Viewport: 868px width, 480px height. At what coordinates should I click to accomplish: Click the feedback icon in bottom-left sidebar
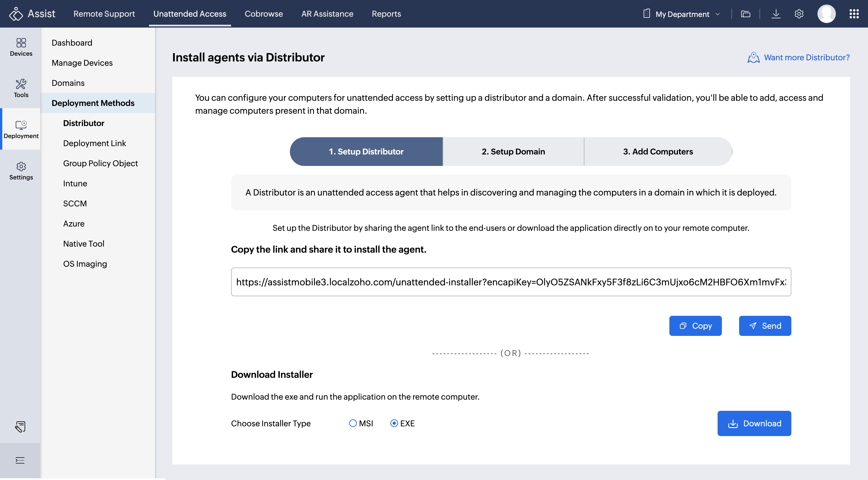(20, 426)
